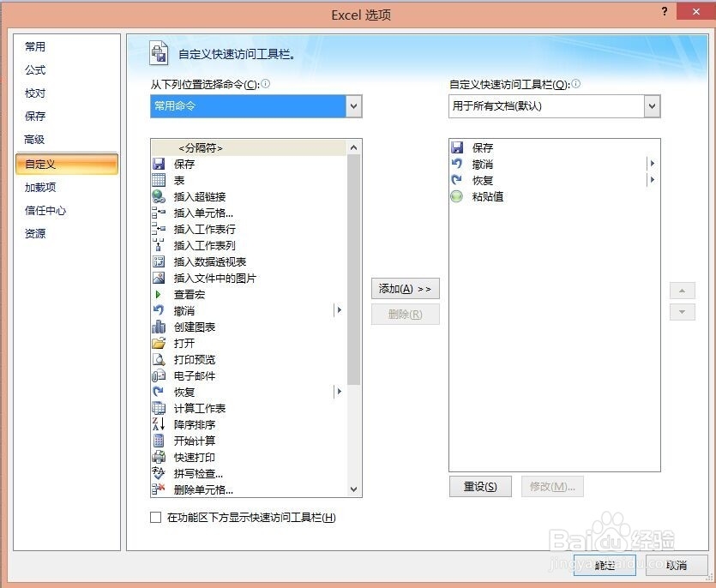716x588 pixels.
Task: Click the 开始计算 calculator icon
Action: click(159, 441)
